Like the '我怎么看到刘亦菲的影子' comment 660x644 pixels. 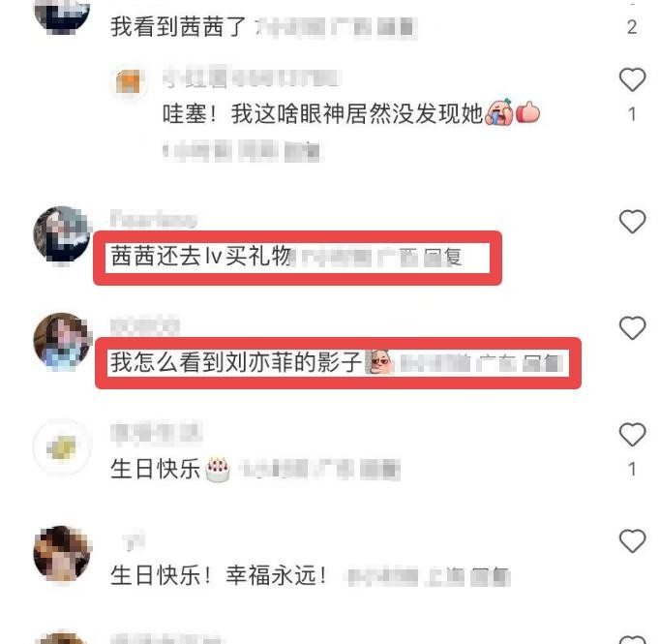tap(632, 328)
